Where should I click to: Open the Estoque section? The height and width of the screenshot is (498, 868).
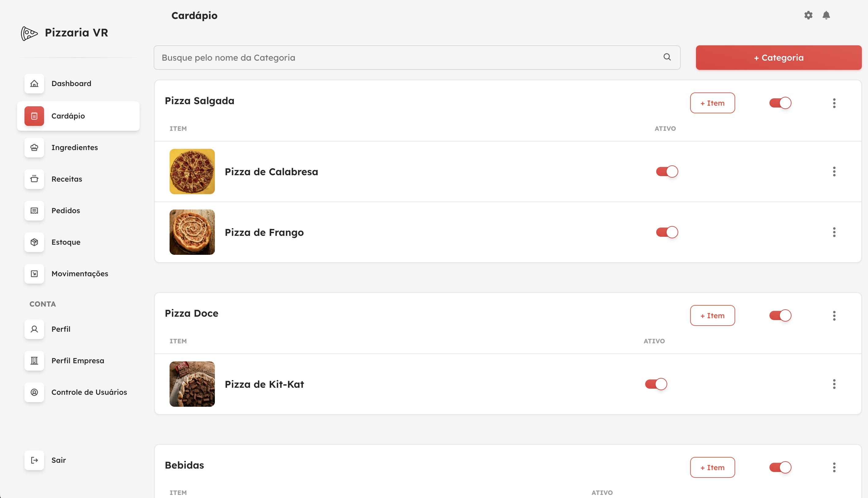tap(65, 242)
